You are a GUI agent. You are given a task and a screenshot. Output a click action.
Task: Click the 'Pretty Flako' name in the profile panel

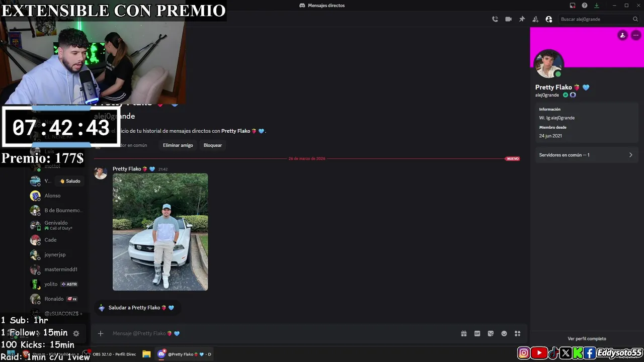[x=553, y=87]
